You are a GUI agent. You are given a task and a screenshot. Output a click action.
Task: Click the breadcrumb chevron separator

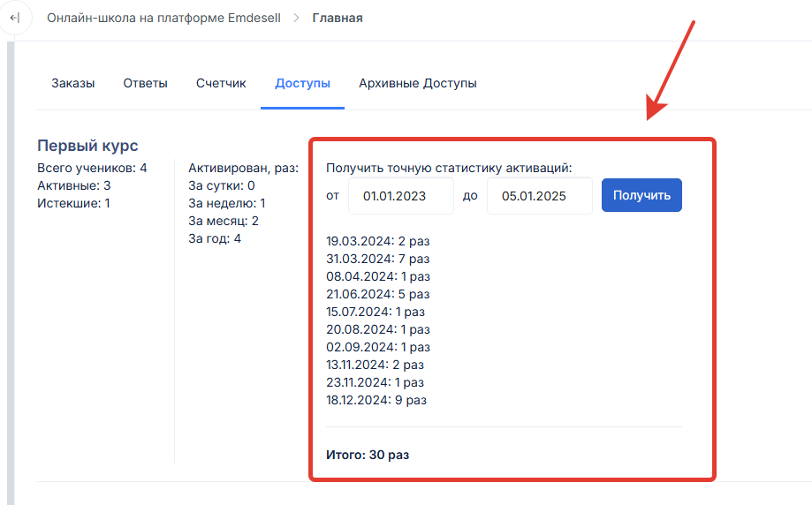click(296, 18)
